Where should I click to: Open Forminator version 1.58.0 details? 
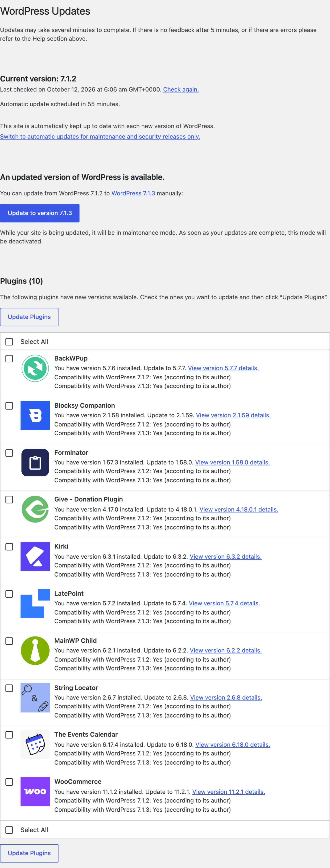click(x=232, y=463)
